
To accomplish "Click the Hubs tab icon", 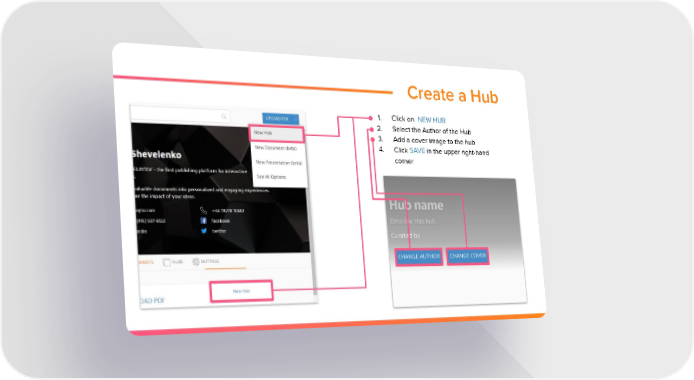I will pos(167,262).
